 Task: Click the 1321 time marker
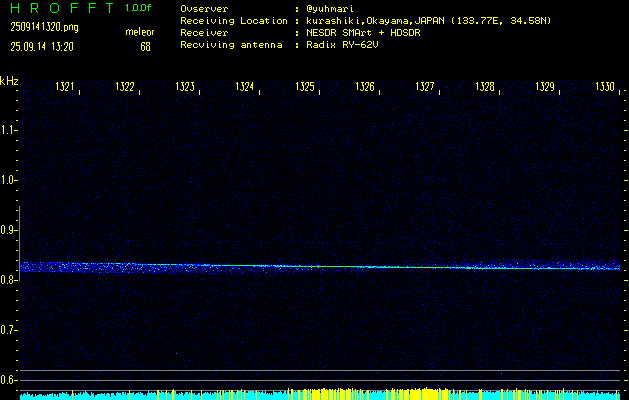(65, 86)
